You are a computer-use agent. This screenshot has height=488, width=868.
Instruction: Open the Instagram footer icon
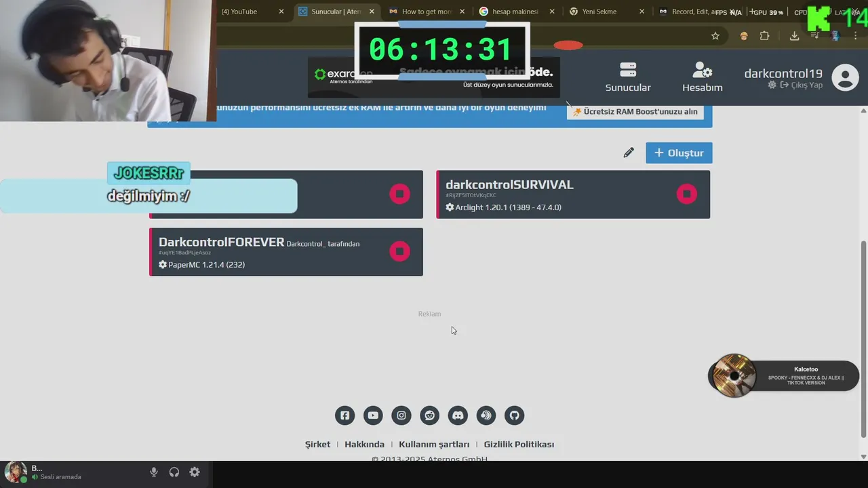tap(401, 415)
